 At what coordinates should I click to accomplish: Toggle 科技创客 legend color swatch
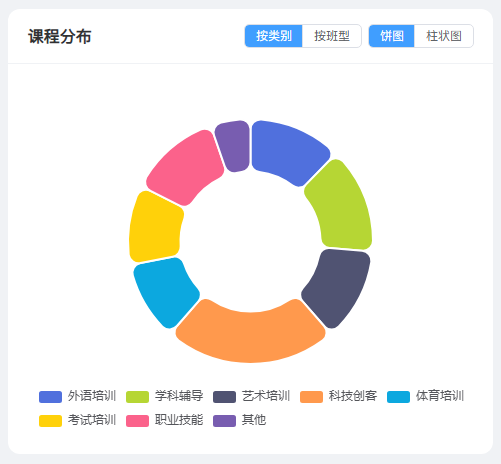[x=311, y=397]
